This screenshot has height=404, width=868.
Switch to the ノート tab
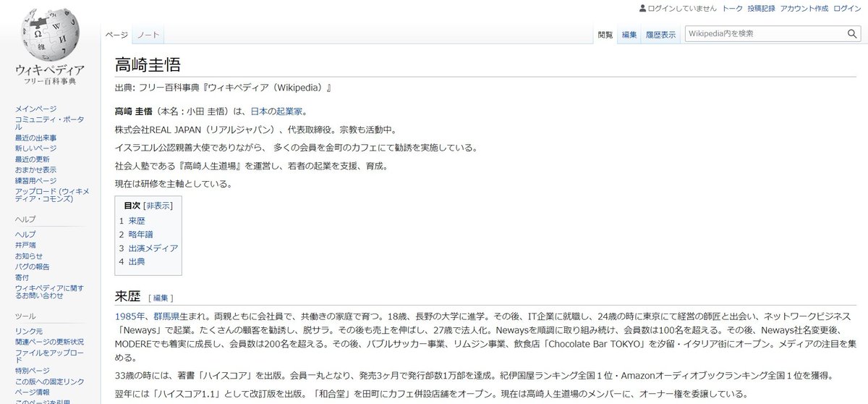(148, 35)
